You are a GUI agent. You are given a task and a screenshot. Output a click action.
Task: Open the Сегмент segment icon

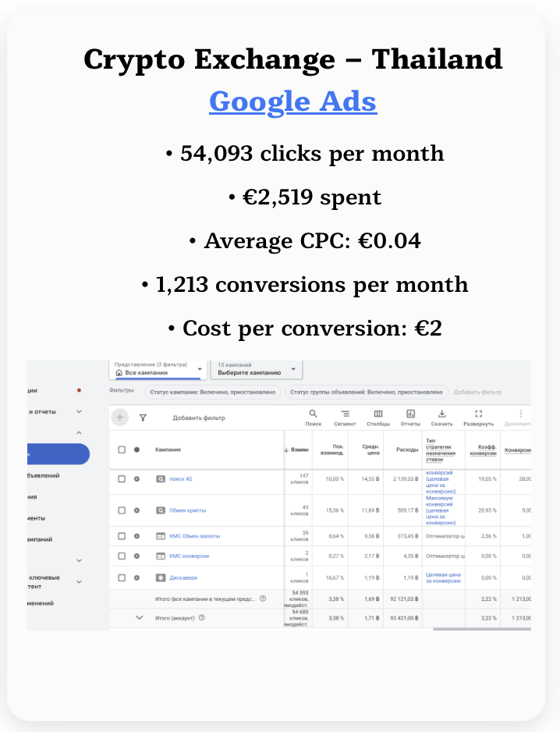coord(345,414)
